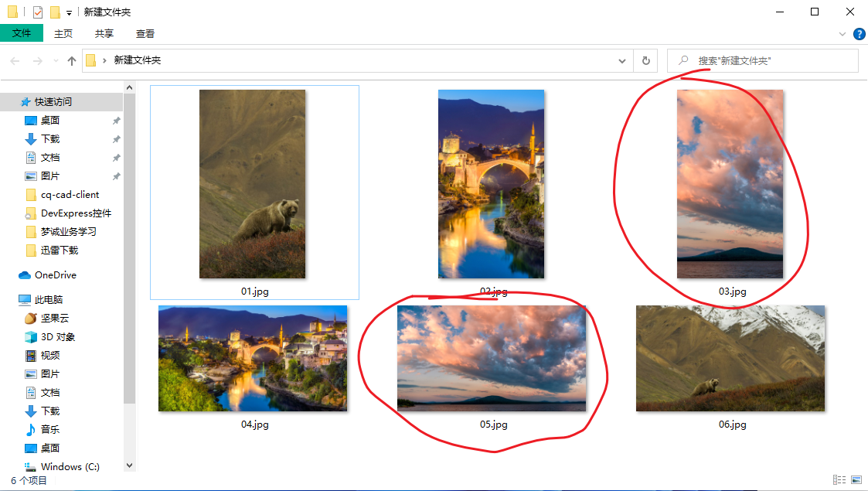The image size is (868, 491).
Task: Select the 05.jpg cloud photo thumbnail
Action: tap(492, 358)
